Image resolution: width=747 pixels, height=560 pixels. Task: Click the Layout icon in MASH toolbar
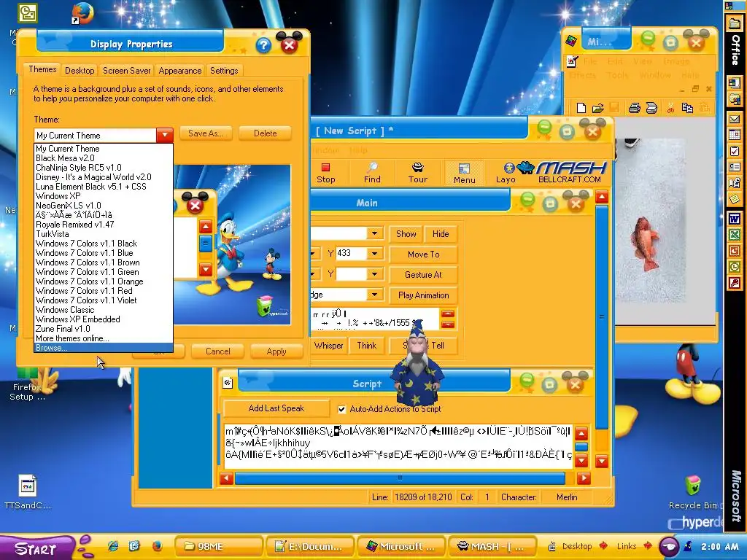point(506,172)
